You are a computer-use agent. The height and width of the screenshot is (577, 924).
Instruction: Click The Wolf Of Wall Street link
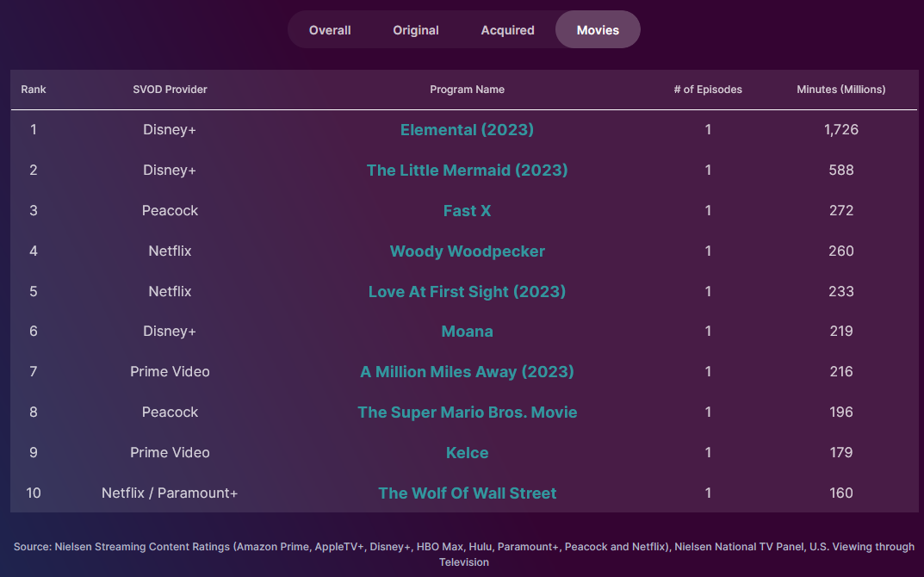click(467, 493)
